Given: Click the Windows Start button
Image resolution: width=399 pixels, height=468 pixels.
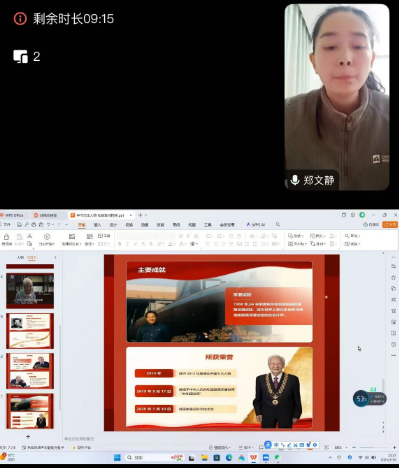Looking at the screenshot, I should 117,458.
